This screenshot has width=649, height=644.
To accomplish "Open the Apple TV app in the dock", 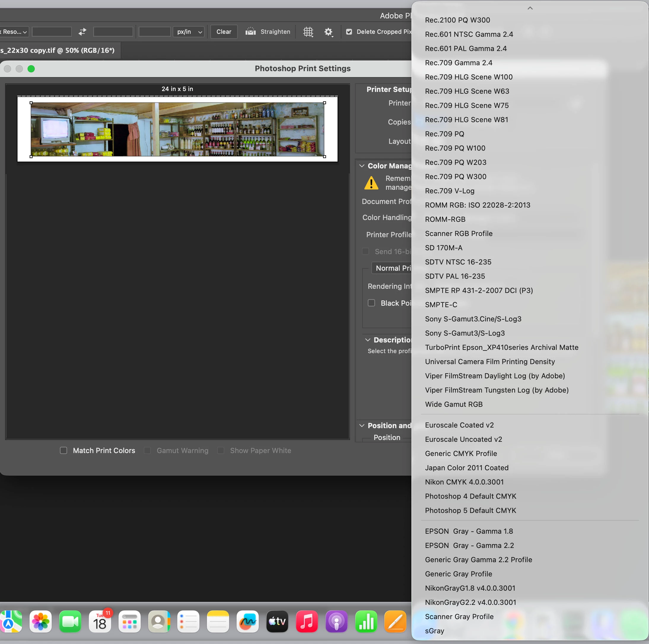I will coord(277,621).
